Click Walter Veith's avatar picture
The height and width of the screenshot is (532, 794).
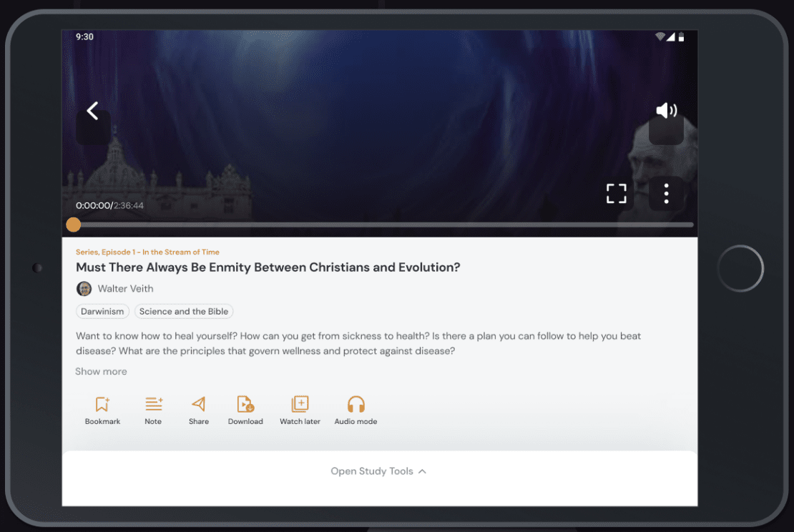(x=84, y=289)
